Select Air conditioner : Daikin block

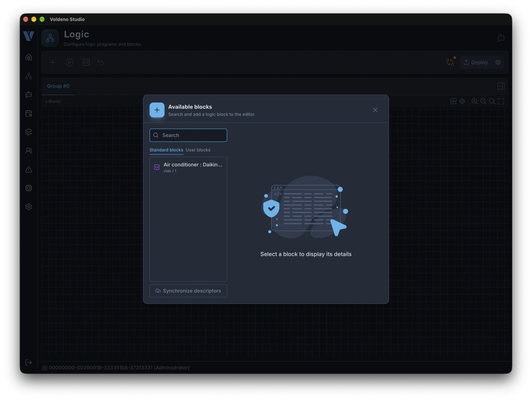pos(188,167)
